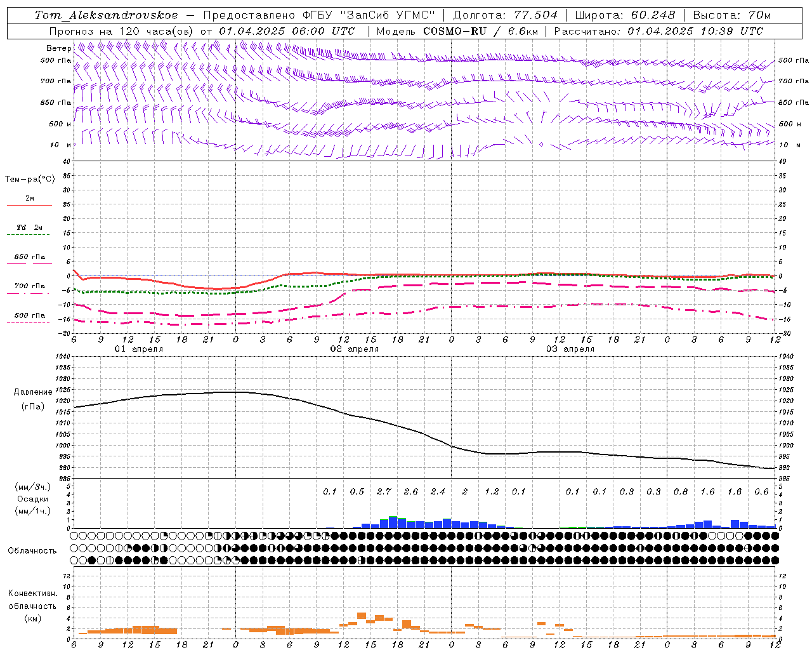Click the 2.6 precipitation value
812x650 pixels.
click(x=411, y=491)
